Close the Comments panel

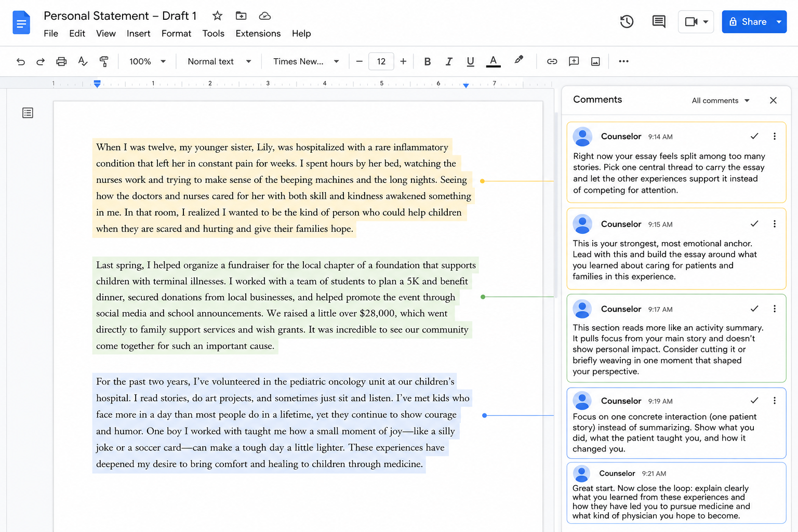[773, 100]
